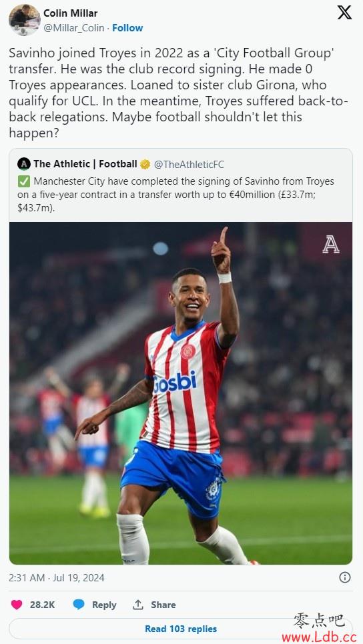Screen dimensions: 363x644
Task: Click the X logo icon
Action: click(x=344, y=13)
